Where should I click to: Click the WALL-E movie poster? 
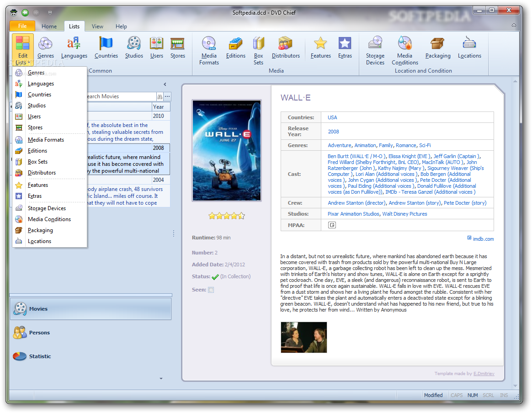[227, 150]
